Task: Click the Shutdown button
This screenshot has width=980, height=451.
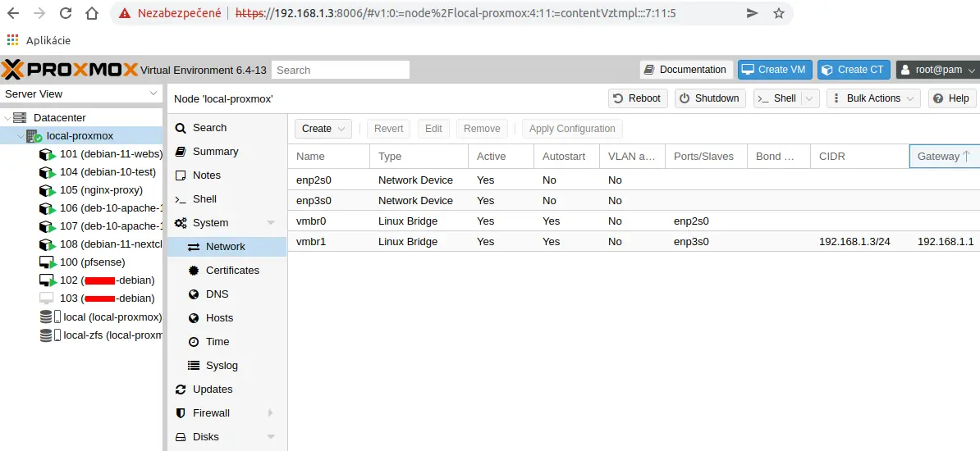Action: coord(710,98)
